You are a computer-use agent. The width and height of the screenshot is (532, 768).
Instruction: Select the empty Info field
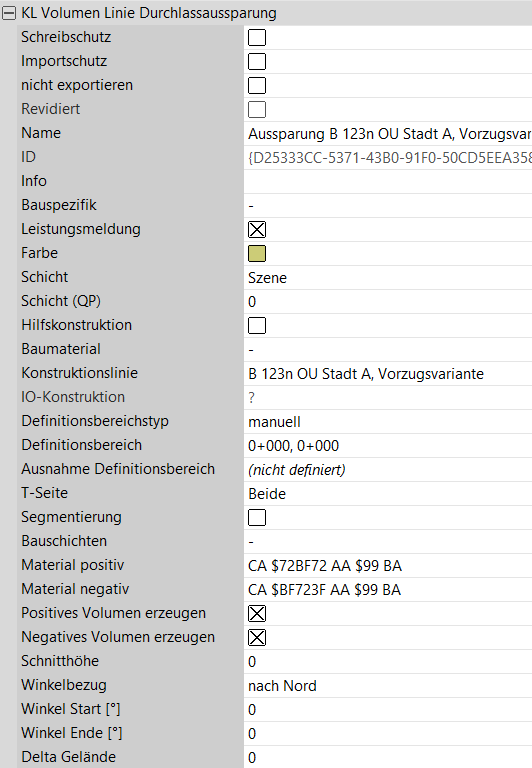pyautogui.click(x=388, y=182)
